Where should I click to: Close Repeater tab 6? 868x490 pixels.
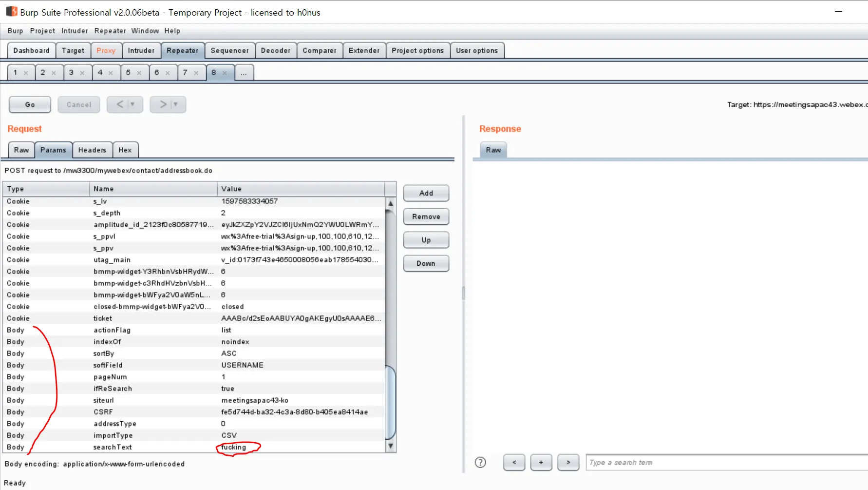click(168, 73)
